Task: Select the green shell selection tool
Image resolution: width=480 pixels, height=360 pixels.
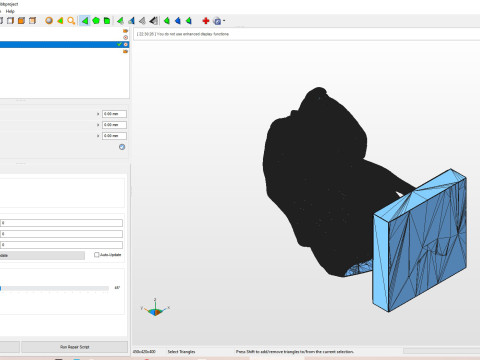Action: pyautogui.click(x=107, y=21)
